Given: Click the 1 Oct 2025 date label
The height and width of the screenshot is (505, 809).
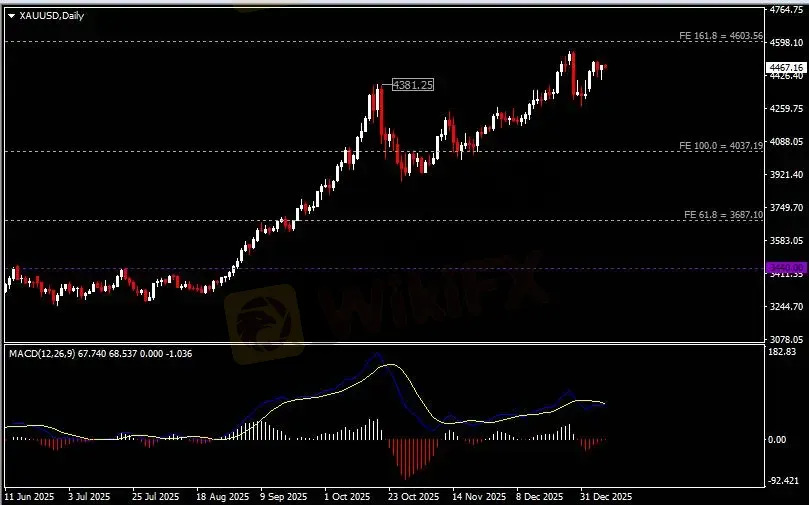Looking at the screenshot, I should point(347,497).
